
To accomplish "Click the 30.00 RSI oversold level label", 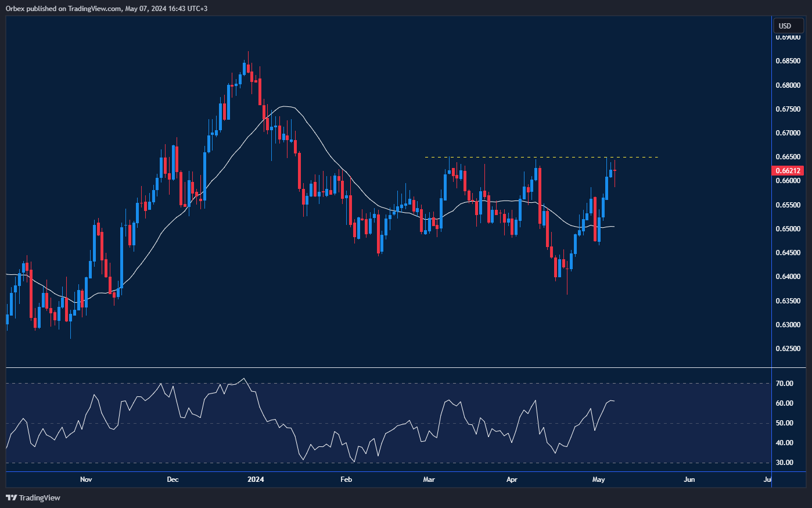I will pyautogui.click(x=785, y=463).
